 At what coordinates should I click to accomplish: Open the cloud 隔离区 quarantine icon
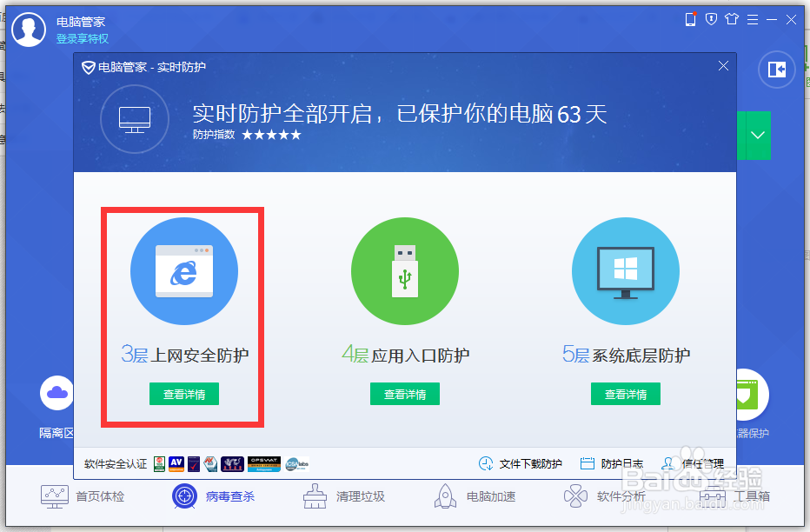pos(56,393)
